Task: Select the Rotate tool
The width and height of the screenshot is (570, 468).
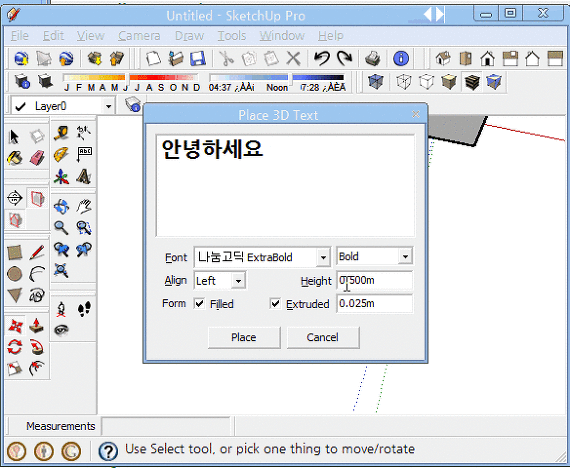Action: (15, 347)
